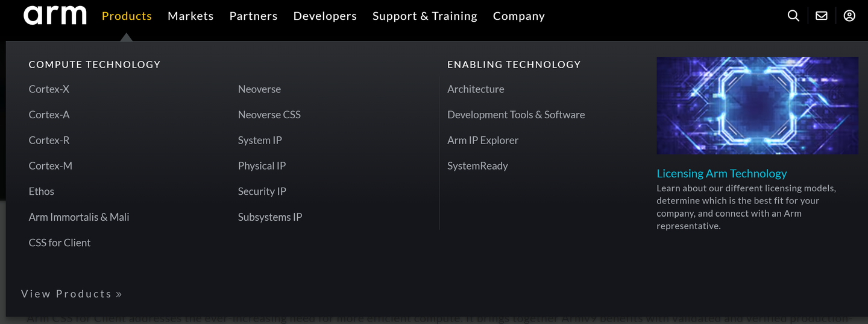
Task: Open Arm Immortalis & Mali
Action: click(x=79, y=217)
